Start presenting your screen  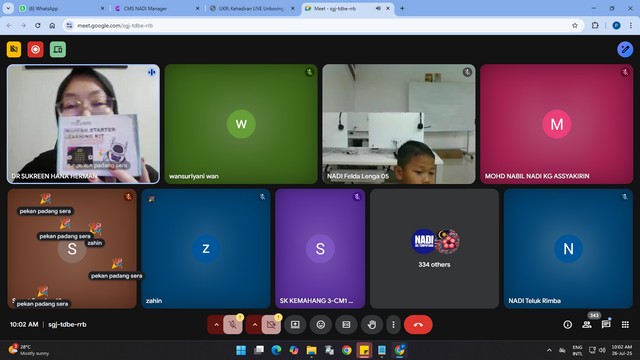295,324
